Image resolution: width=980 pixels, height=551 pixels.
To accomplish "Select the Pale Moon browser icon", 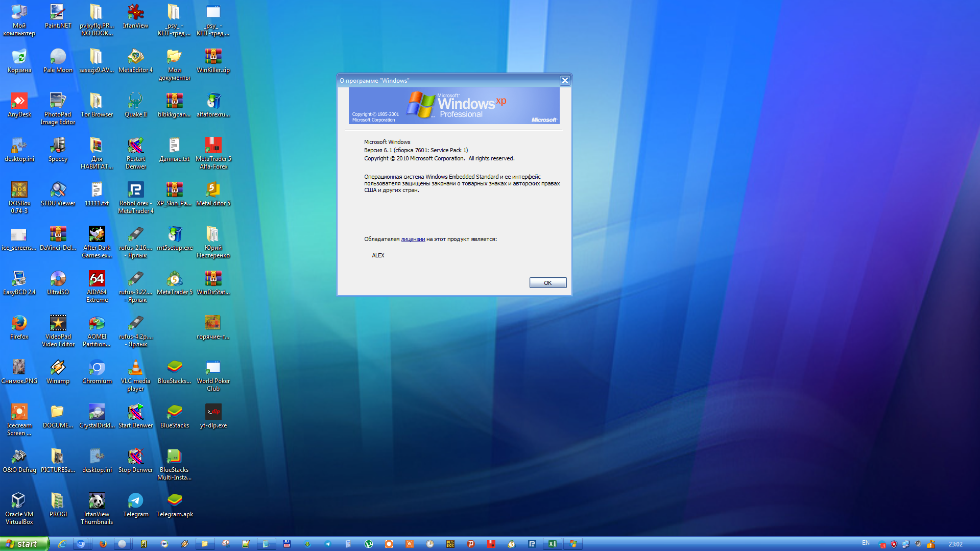I will click(58, 61).
